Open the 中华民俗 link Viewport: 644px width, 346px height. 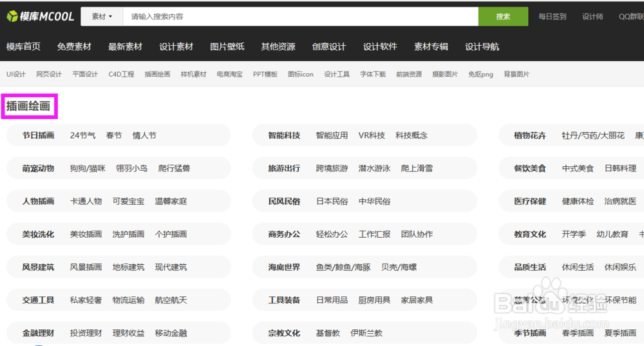pyautogui.click(x=375, y=202)
